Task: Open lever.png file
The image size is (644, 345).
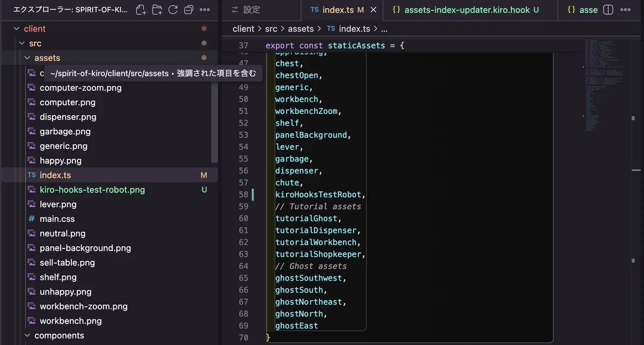Action: [58, 204]
